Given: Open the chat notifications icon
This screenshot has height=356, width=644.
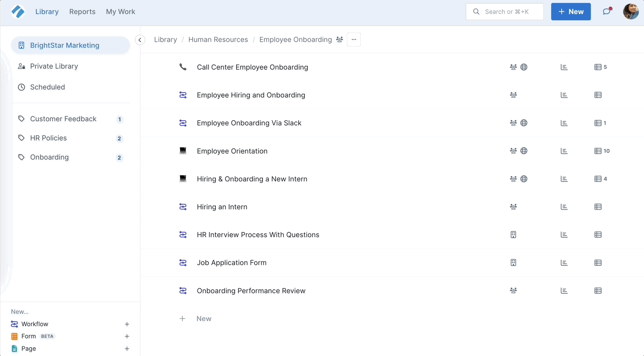Looking at the screenshot, I should pos(607,12).
